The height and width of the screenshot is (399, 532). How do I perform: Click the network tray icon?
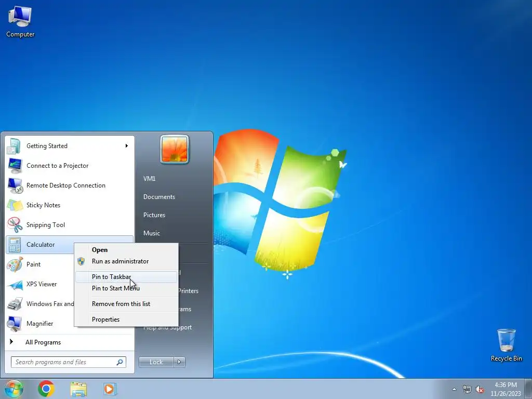click(467, 390)
